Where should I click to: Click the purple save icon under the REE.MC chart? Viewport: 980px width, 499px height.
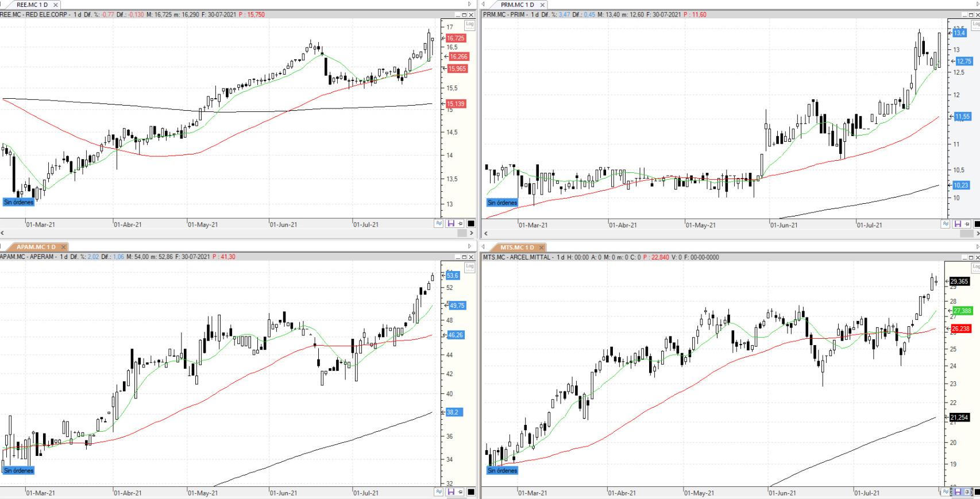(450, 224)
